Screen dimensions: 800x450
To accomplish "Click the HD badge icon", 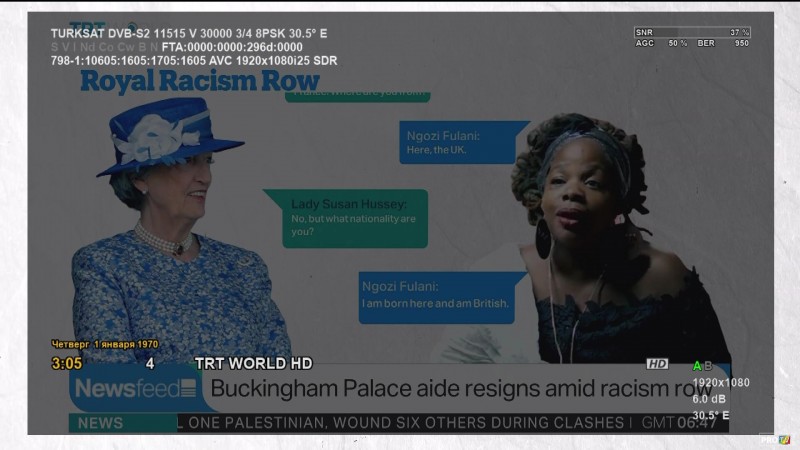I will [657, 364].
